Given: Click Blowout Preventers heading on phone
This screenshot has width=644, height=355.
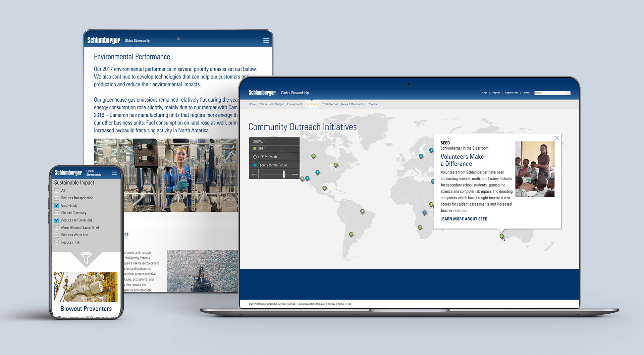Looking at the screenshot, I should [x=86, y=309].
